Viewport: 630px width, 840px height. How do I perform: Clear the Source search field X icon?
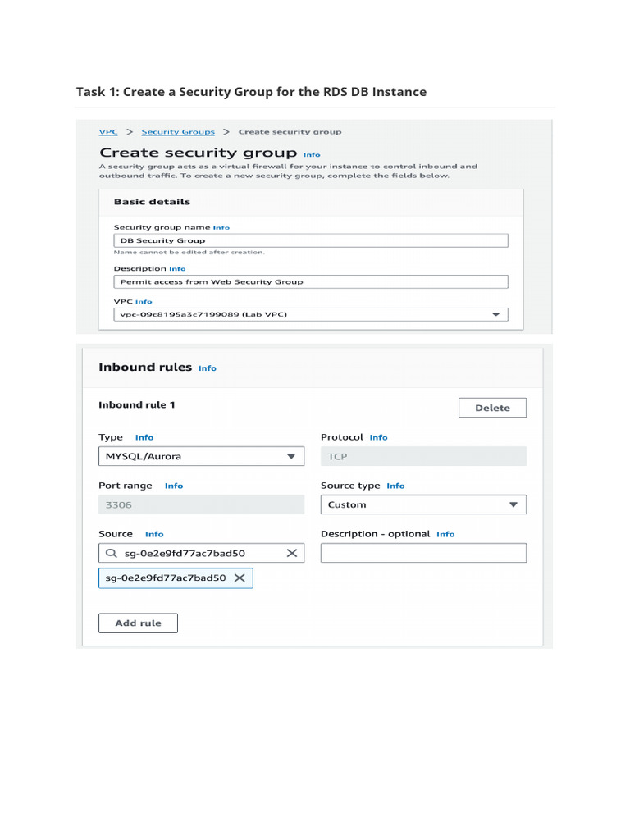[291, 554]
